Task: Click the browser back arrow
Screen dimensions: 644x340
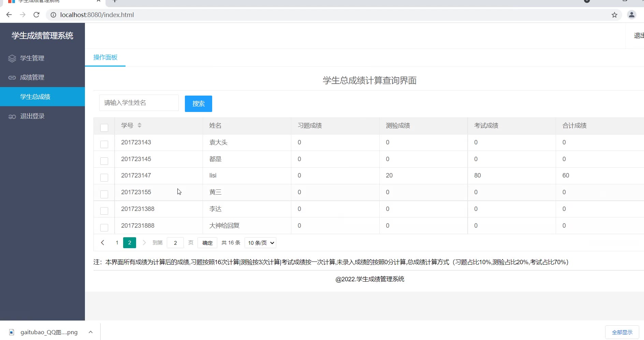Action: 9,15
